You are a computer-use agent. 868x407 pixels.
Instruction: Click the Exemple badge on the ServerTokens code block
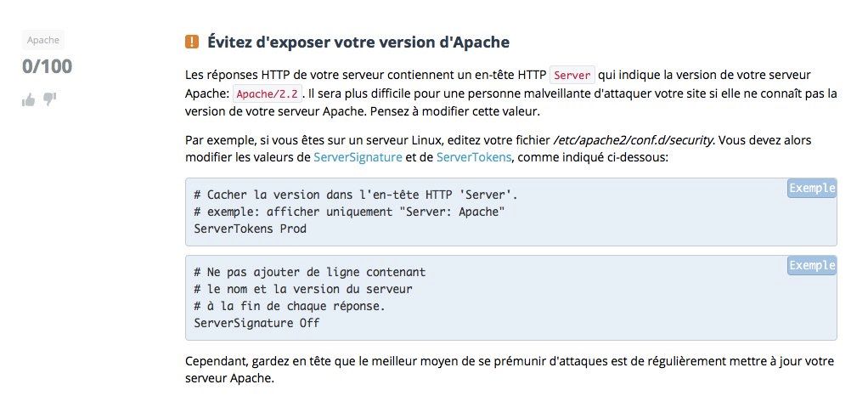pos(812,189)
